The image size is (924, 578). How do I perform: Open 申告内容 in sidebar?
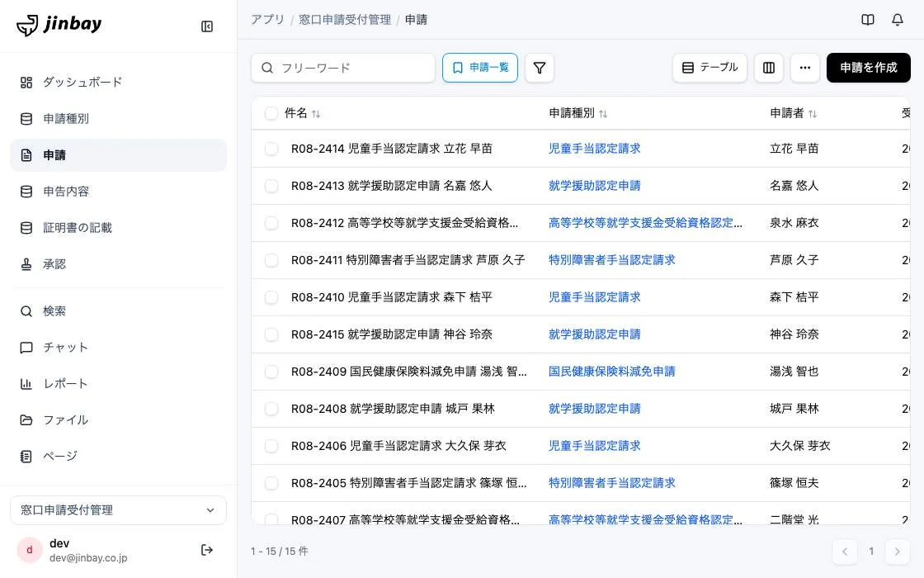[x=119, y=191]
